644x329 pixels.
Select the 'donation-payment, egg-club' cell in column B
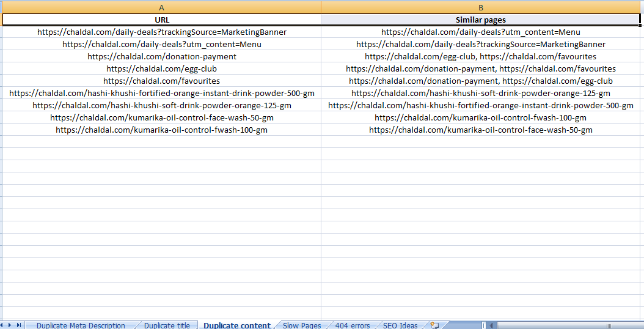click(x=480, y=81)
